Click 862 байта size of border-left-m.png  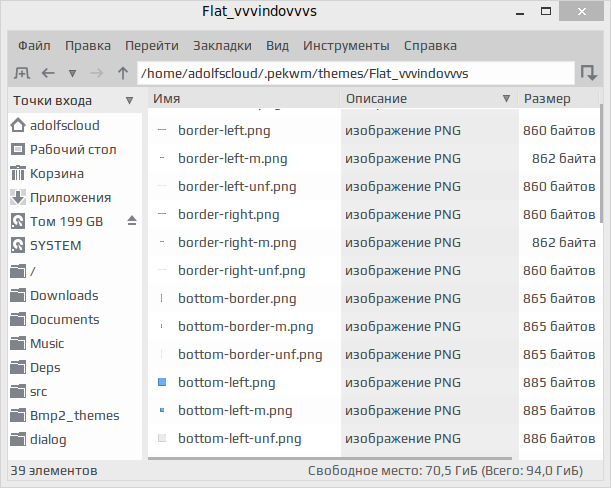click(x=563, y=159)
